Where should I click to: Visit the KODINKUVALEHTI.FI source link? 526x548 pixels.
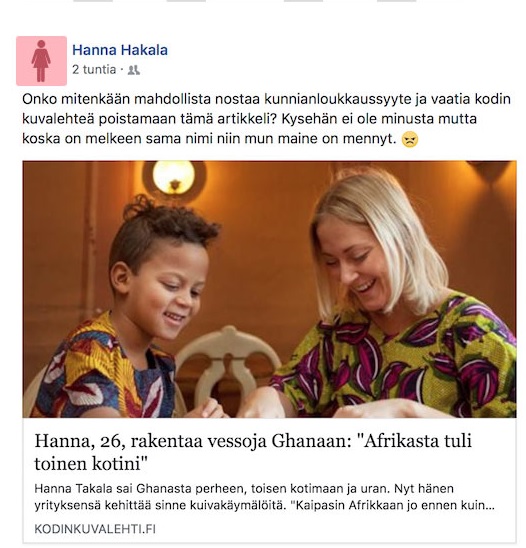[x=95, y=529]
